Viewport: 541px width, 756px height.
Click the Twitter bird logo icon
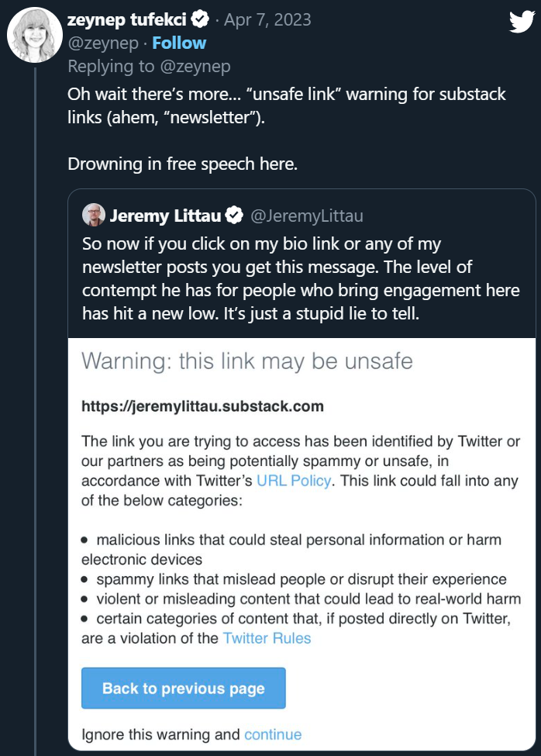521,22
